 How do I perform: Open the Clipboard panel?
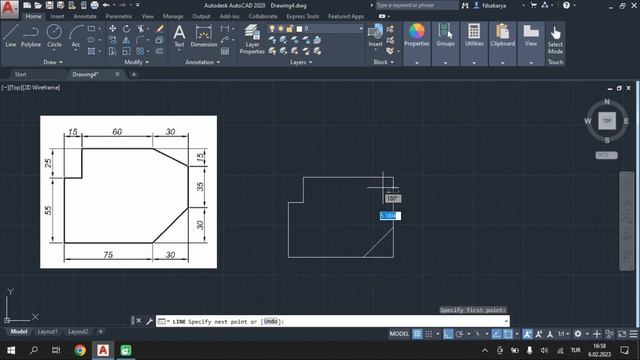[x=502, y=35]
